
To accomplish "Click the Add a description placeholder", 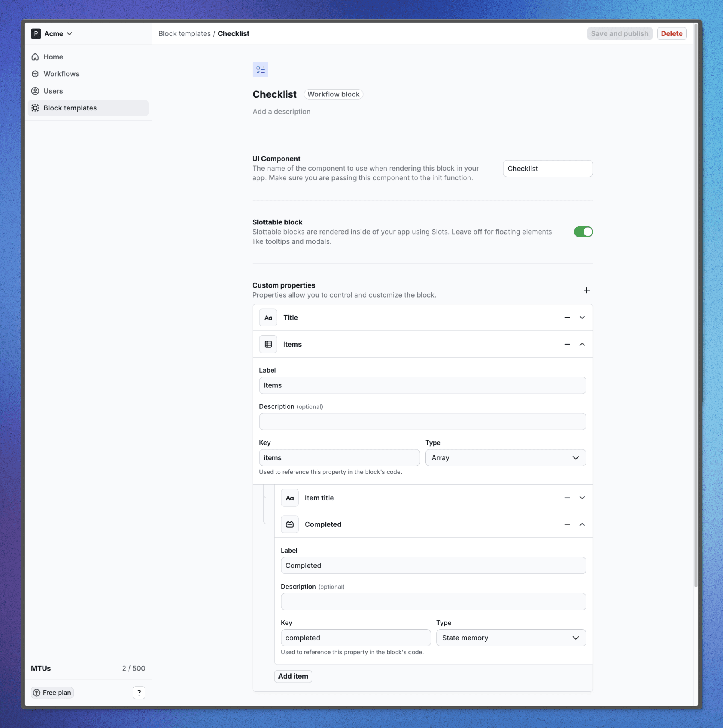I will click(x=282, y=111).
